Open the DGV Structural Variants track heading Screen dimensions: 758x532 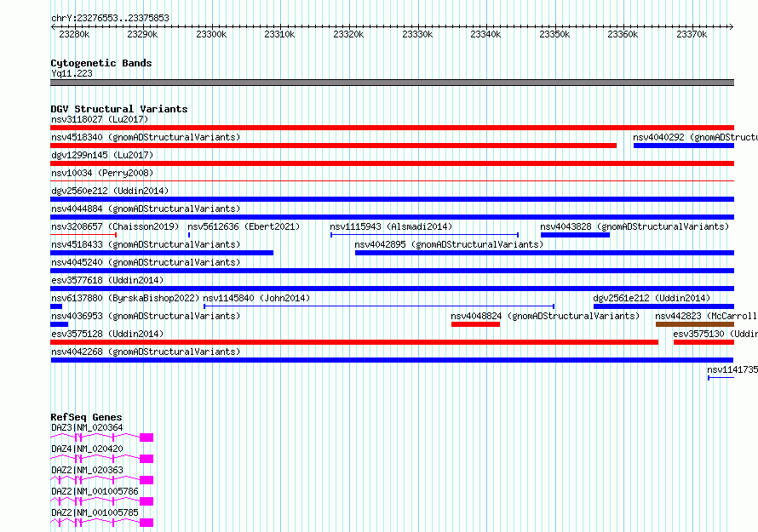(x=119, y=109)
